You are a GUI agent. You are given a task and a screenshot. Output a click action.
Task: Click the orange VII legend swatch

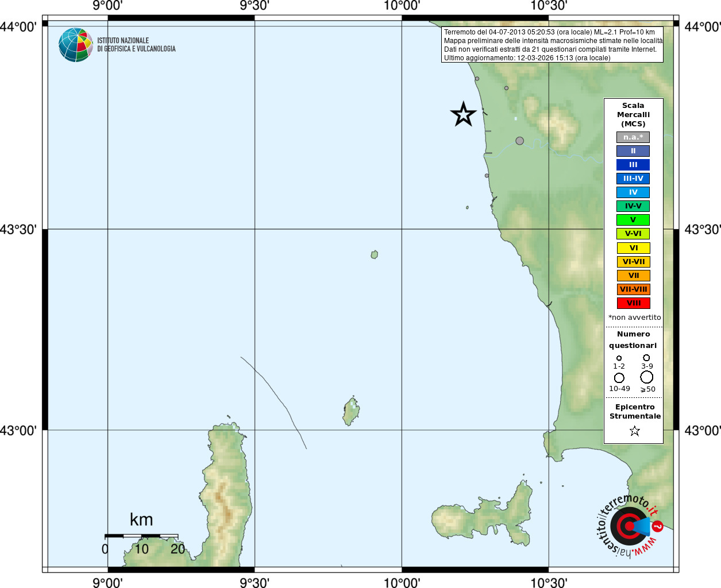pos(634,276)
